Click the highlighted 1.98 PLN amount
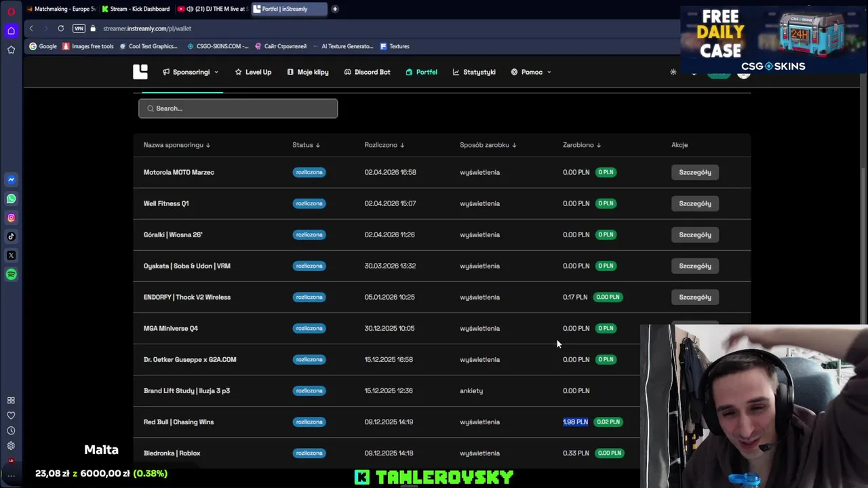Image resolution: width=868 pixels, height=488 pixels. pyautogui.click(x=575, y=422)
